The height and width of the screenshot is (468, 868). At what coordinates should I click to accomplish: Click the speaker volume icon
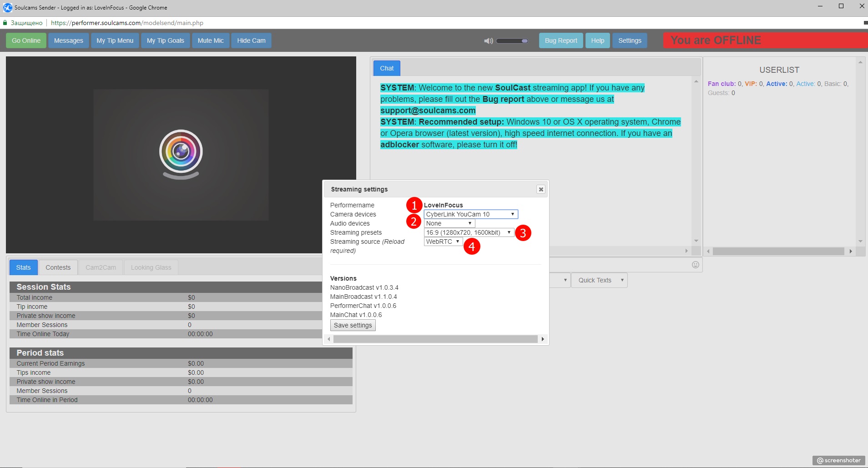488,41
